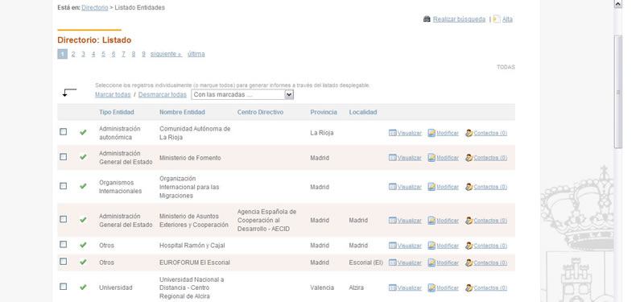Click 'Alzira' locality cell
This screenshot has height=302, width=644.
tap(356, 288)
